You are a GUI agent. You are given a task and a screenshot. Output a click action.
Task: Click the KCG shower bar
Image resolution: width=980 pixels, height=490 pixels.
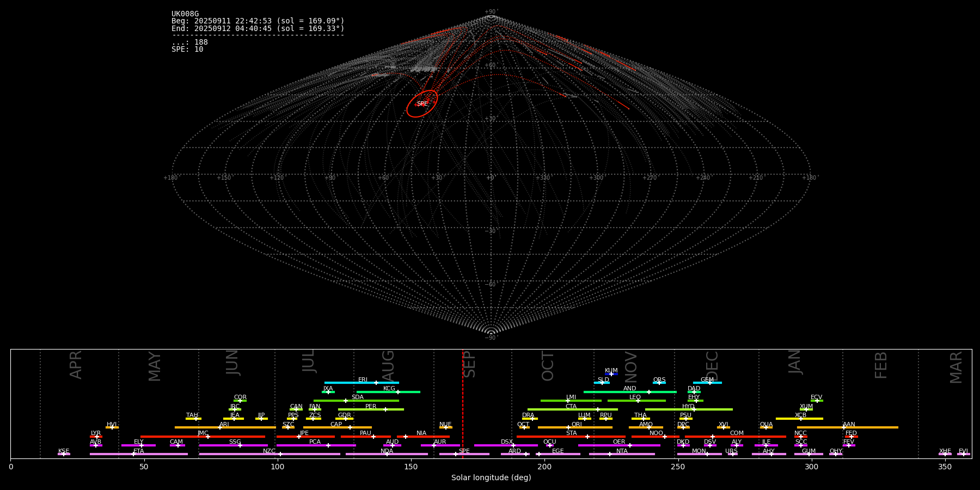coord(388,392)
